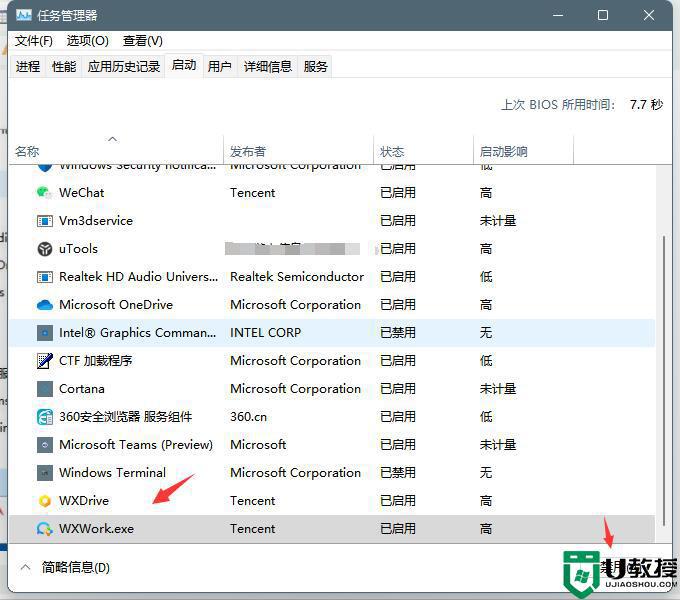
Task: Click the 未计量 impact of Cortana
Action: click(498, 388)
